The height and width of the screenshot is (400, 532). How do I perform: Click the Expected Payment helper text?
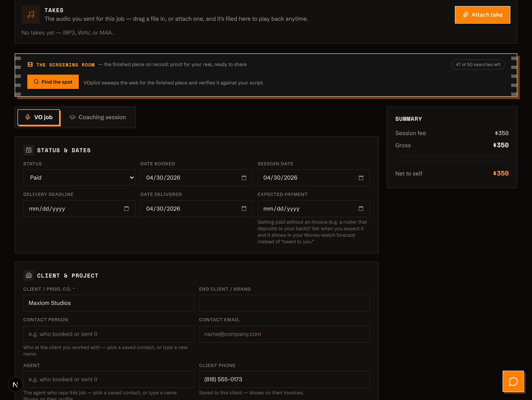point(312,232)
